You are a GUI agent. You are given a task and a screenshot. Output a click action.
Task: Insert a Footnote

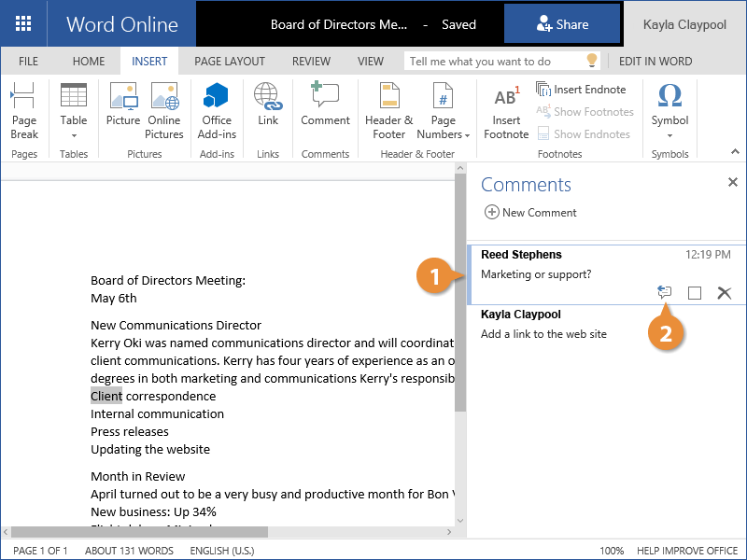[506, 110]
